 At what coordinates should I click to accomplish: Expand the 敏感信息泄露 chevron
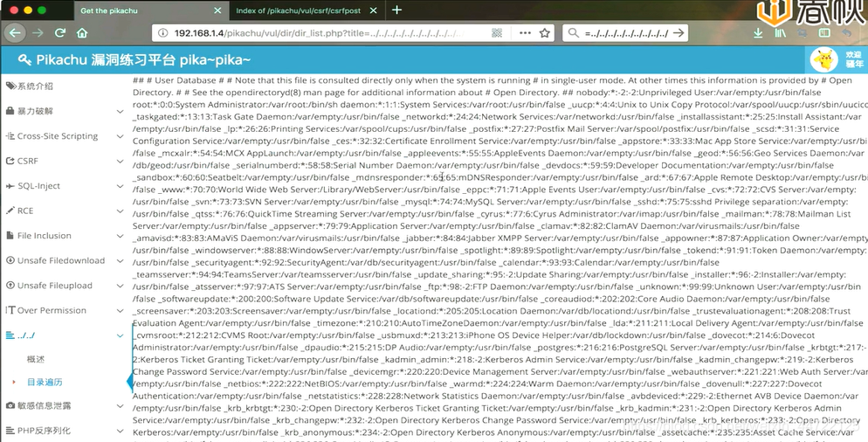click(x=120, y=406)
